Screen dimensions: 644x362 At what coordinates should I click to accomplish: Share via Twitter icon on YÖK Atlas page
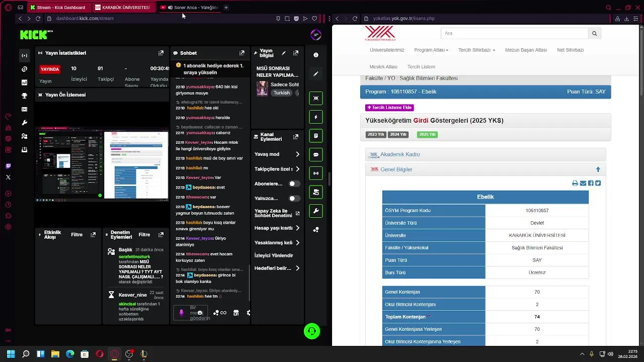coord(598,184)
